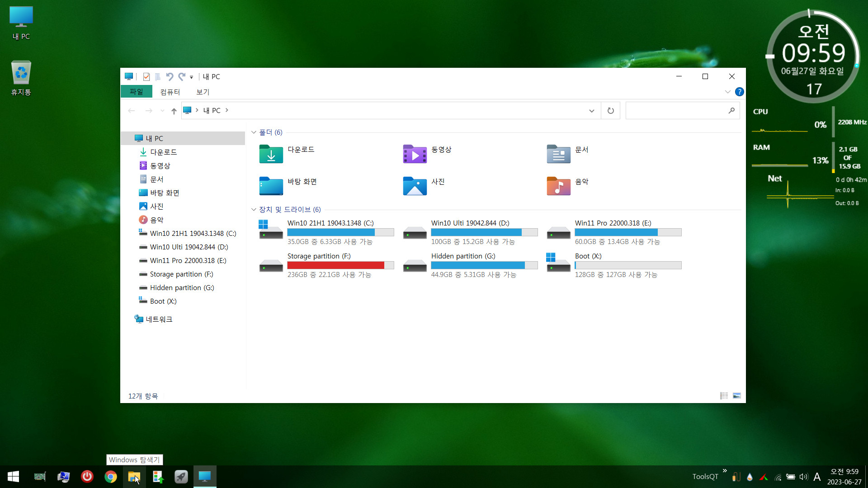Screen dimensions: 868x488
Task: Refresh the current folder view
Action: (611, 111)
